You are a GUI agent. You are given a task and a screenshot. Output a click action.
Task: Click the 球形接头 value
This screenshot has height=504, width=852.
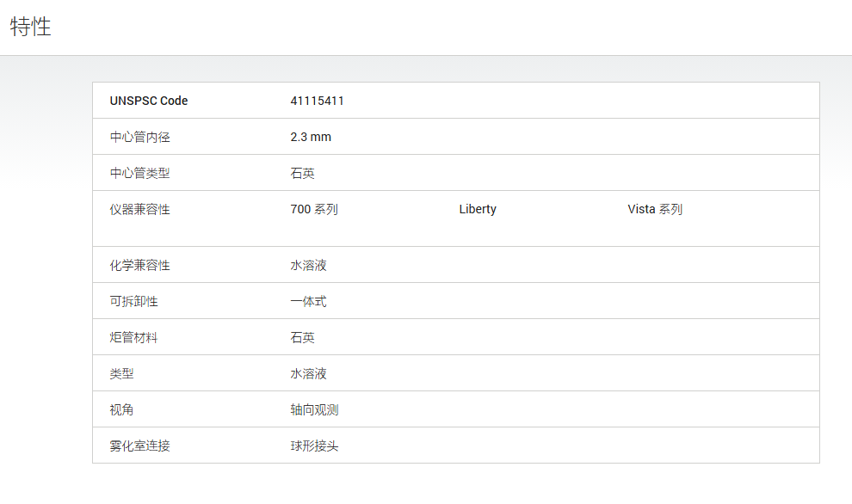[x=314, y=446]
